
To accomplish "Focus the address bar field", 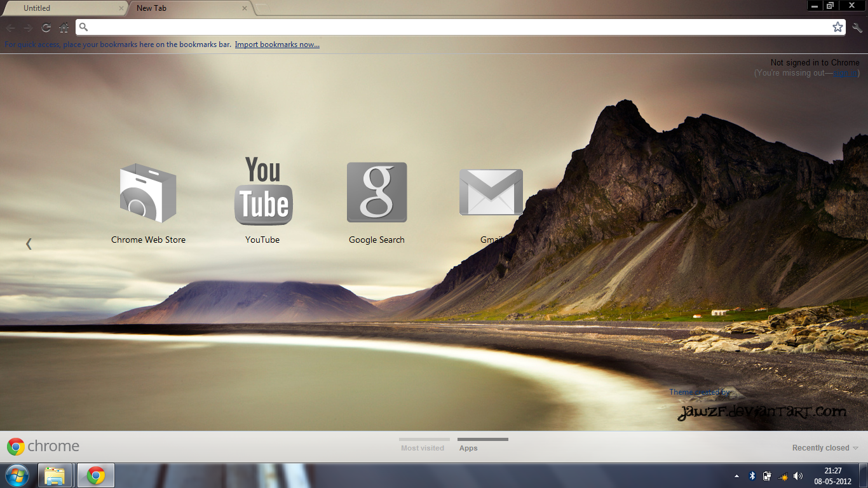I will click(x=461, y=27).
